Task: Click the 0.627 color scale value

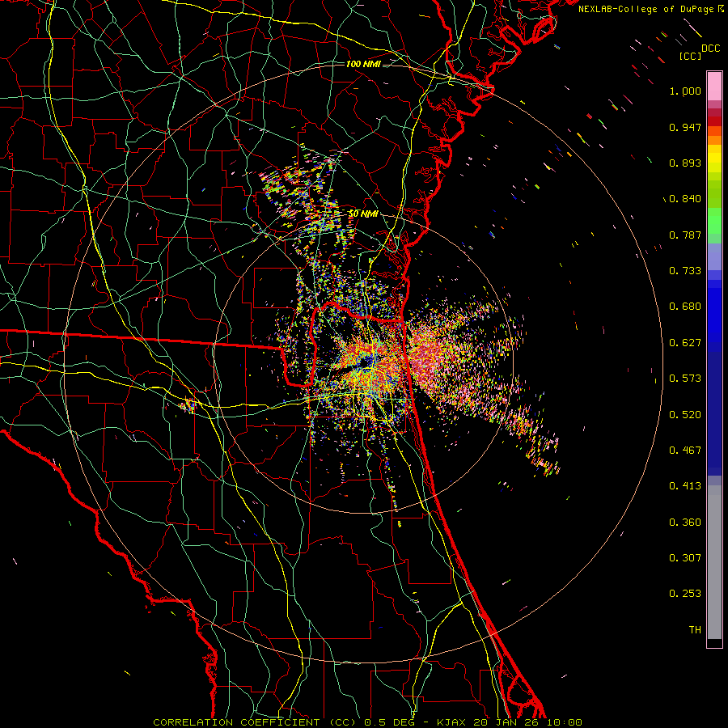Action: click(x=685, y=343)
